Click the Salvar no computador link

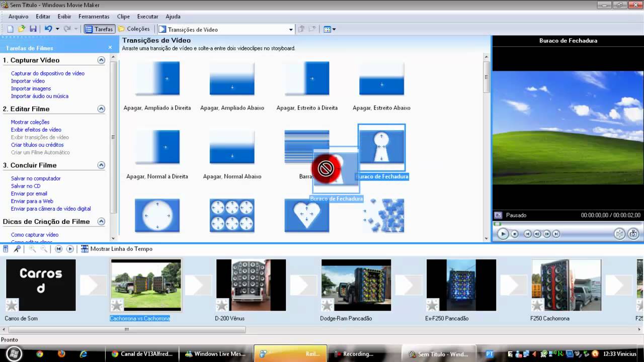click(36, 178)
